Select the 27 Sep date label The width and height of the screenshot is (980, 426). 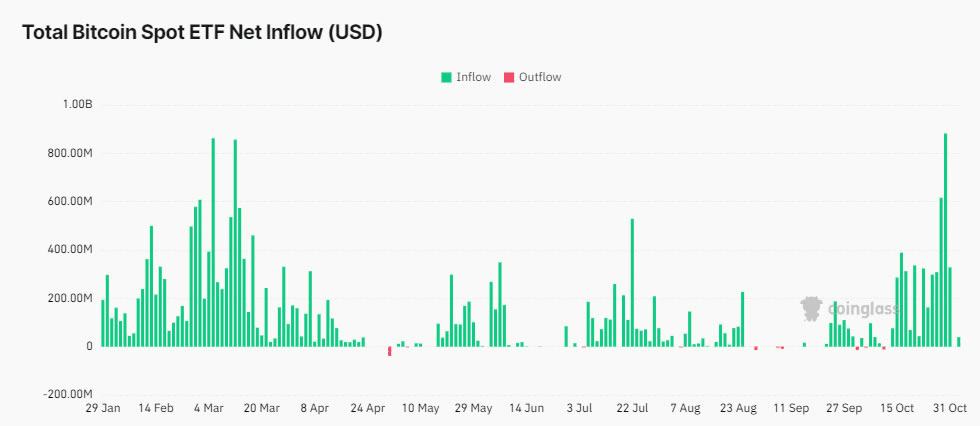click(x=843, y=408)
